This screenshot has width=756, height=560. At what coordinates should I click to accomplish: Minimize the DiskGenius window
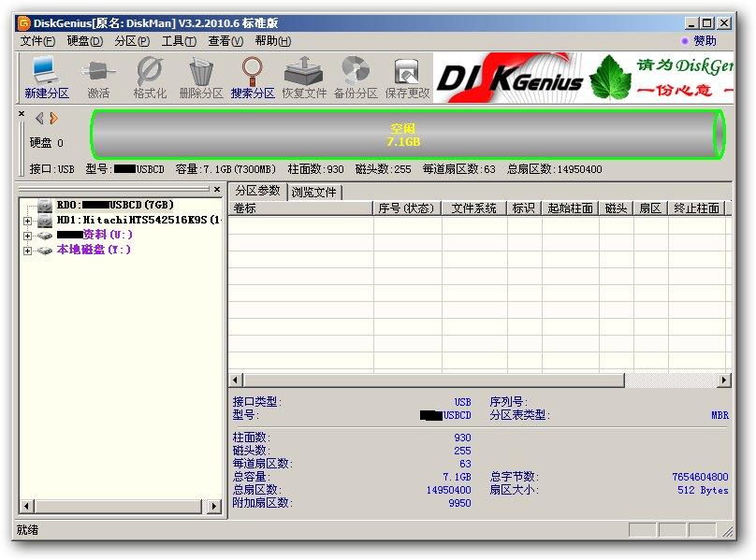pyautogui.click(x=691, y=23)
